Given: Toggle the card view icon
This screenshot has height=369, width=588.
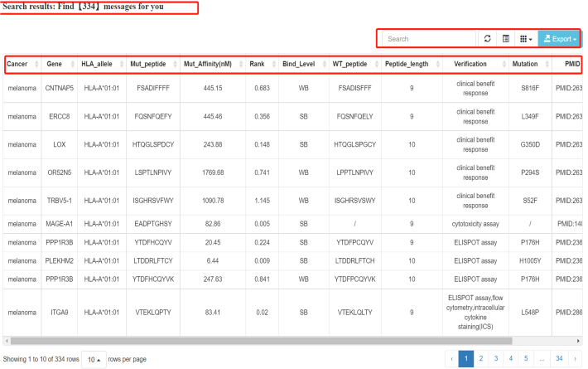Looking at the screenshot, I should point(506,39).
